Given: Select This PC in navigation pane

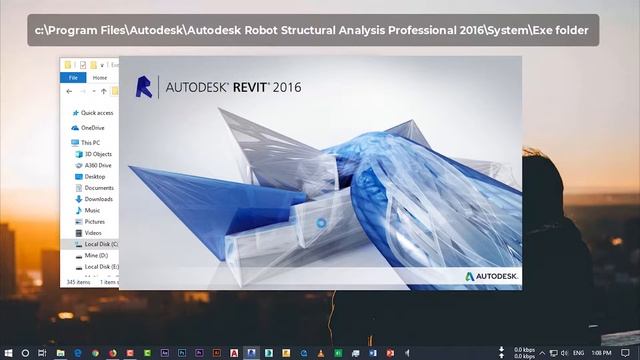Looking at the screenshot, I should [85, 142].
